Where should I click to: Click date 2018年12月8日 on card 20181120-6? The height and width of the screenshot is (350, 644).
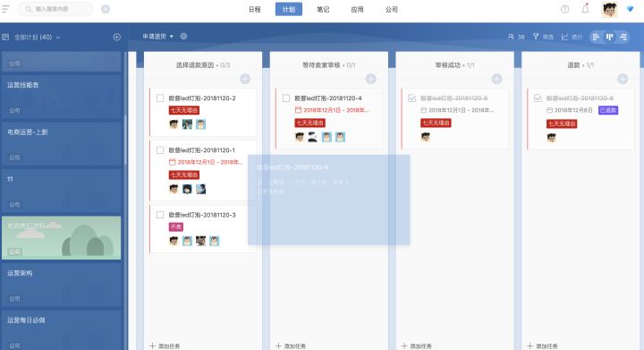coord(573,110)
